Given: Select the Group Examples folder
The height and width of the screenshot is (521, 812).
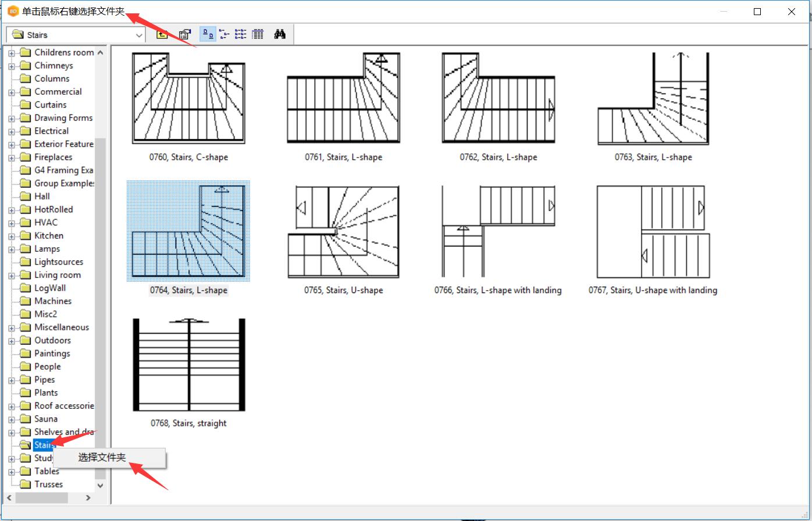Looking at the screenshot, I should point(64,183).
